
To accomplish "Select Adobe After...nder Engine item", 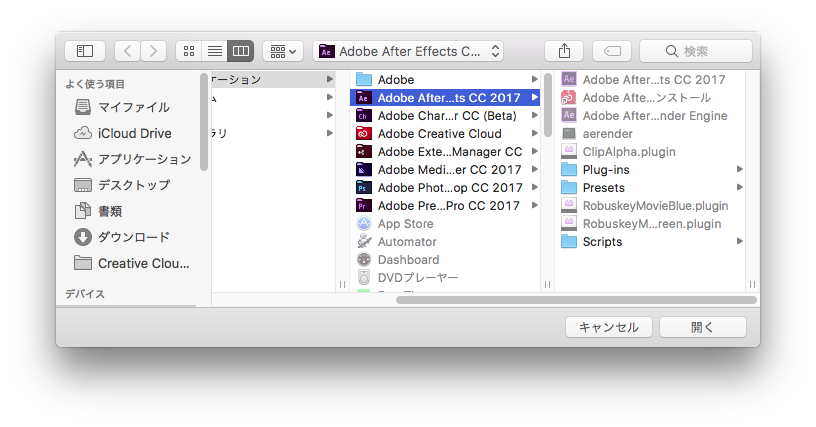I will [651, 115].
